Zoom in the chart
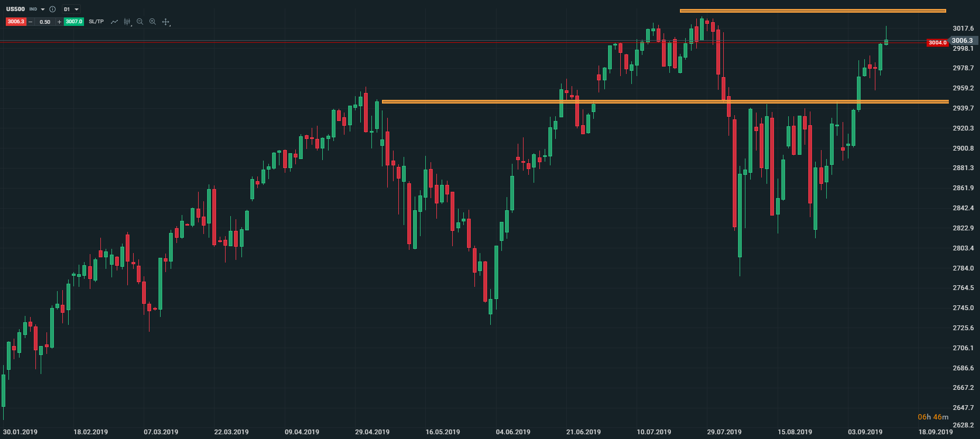This screenshot has width=980, height=439. click(x=153, y=22)
